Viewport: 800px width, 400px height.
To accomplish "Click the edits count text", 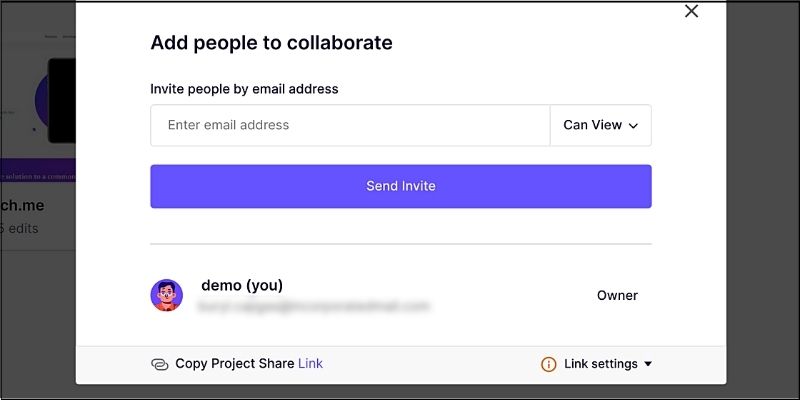I will (22, 229).
